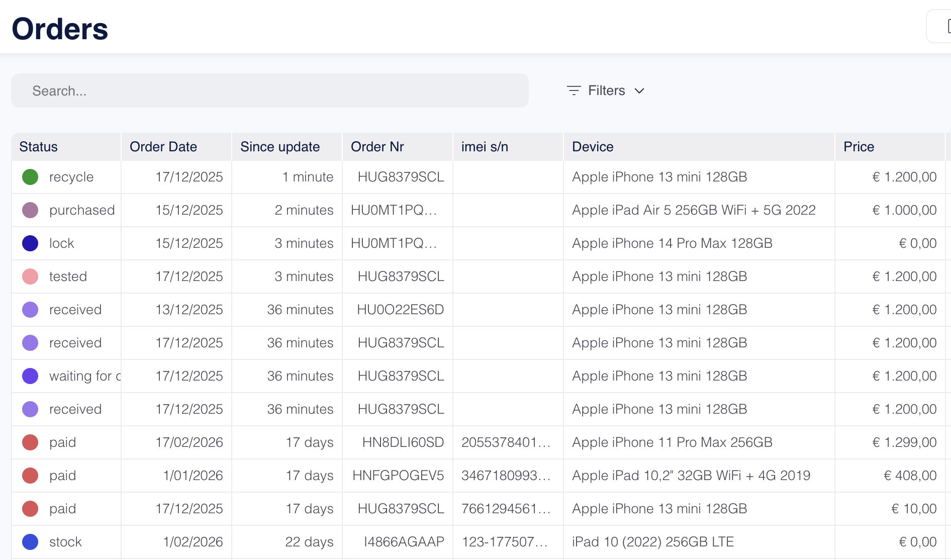Click the mauve purchased status dot
This screenshot has width=951, height=560.
[30, 210]
